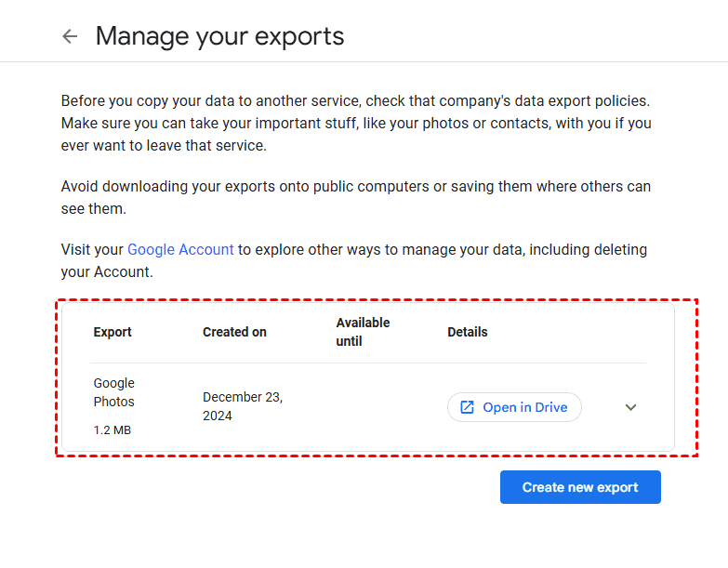The width and height of the screenshot is (728, 568).
Task: Click the back arrow icon
Action: 70,36
